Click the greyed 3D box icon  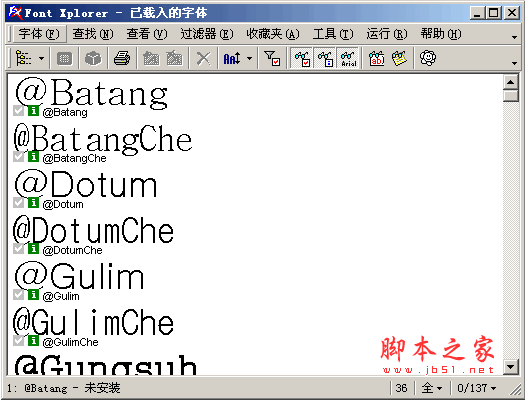93,59
